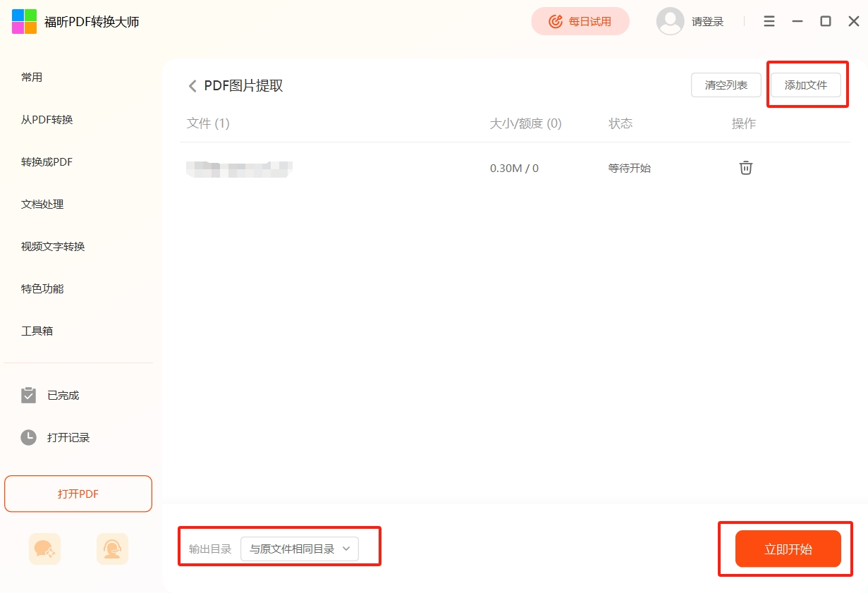The height and width of the screenshot is (593, 868).
Task: Open the 转换成PDF sidebar section
Action: coord(47,162)
